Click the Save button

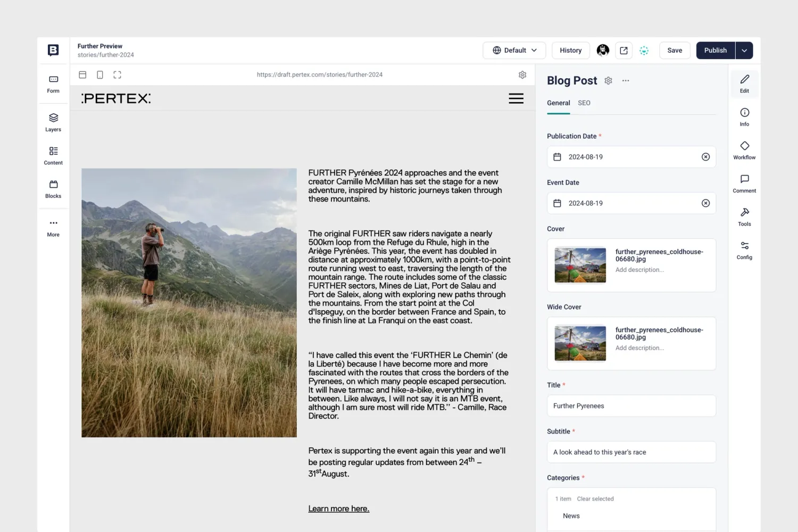tap(675, 50)
